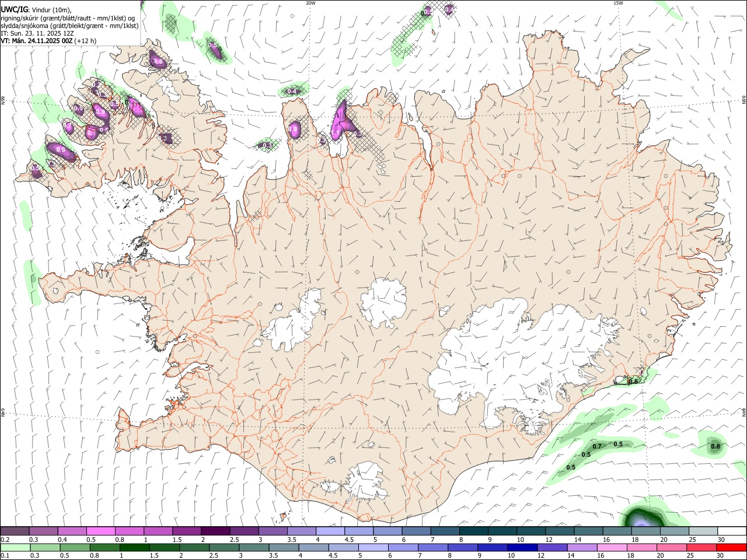Pick the navy blue 10 mm rain swatch
Image resolution: width=747 pixels, height=560 pixels.
[x=522, y=547]
